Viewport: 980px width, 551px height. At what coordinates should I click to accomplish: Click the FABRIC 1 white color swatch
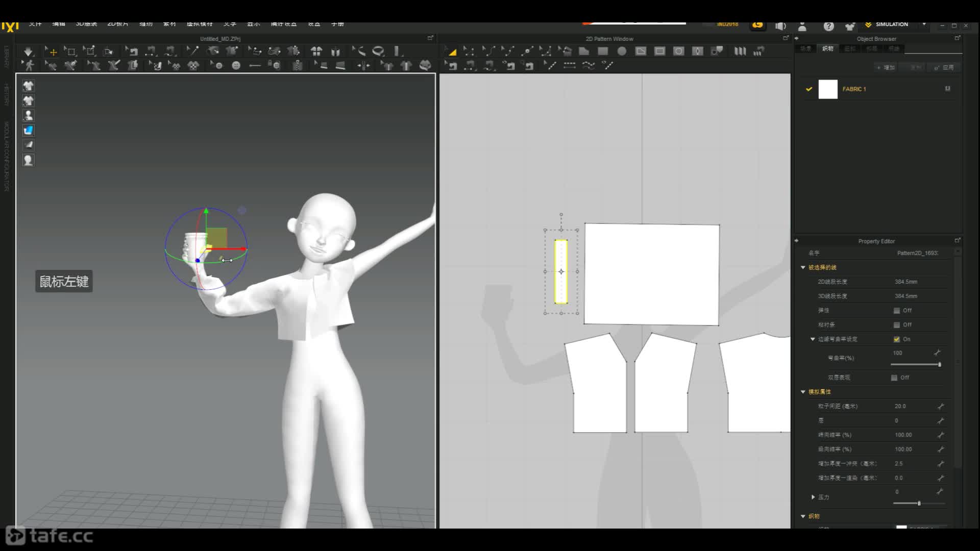point(828,89)
